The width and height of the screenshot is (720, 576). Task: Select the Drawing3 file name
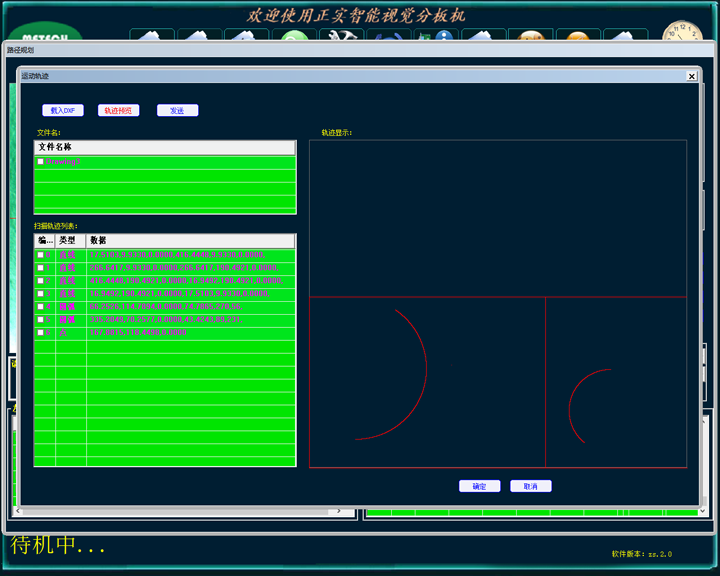[x=63, y=161]
